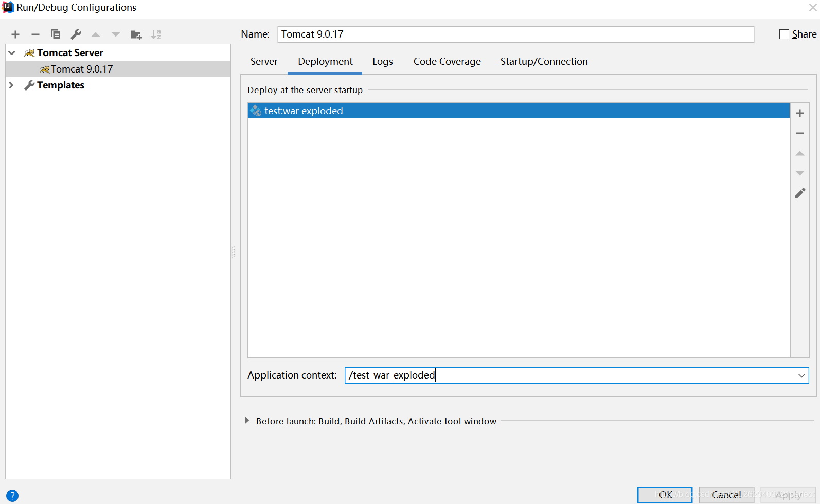Screen dimensions: 820x504
Task: Click the IntelliJ icon in the title bar
Action: 8,7
